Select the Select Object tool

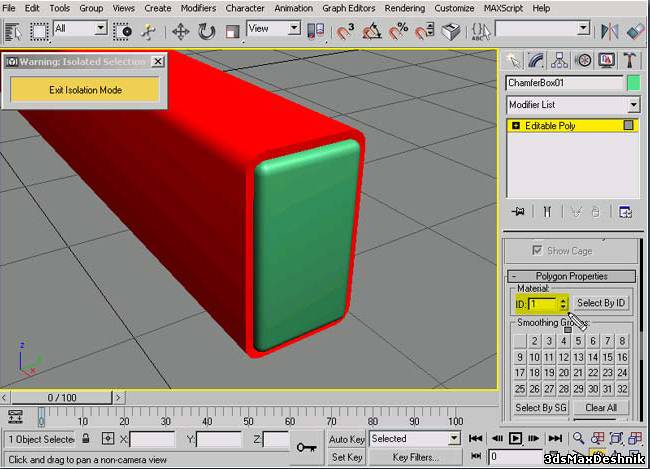[14, 32]
